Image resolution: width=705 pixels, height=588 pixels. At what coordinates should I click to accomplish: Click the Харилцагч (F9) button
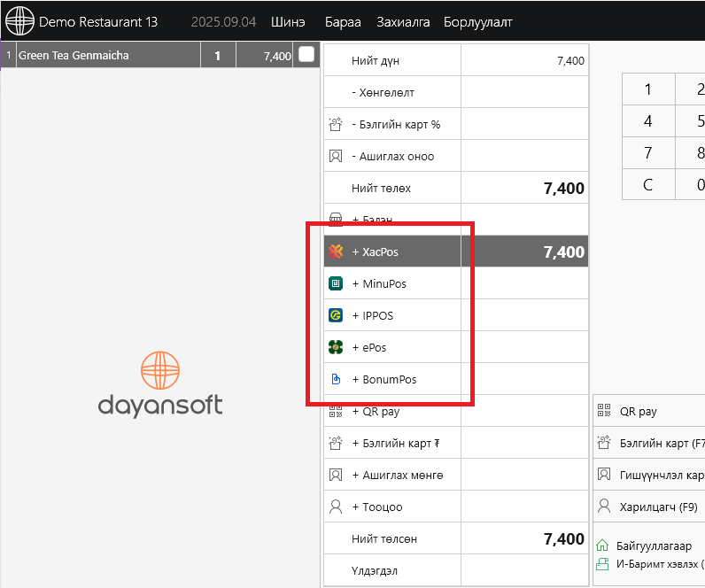point(649,507)
